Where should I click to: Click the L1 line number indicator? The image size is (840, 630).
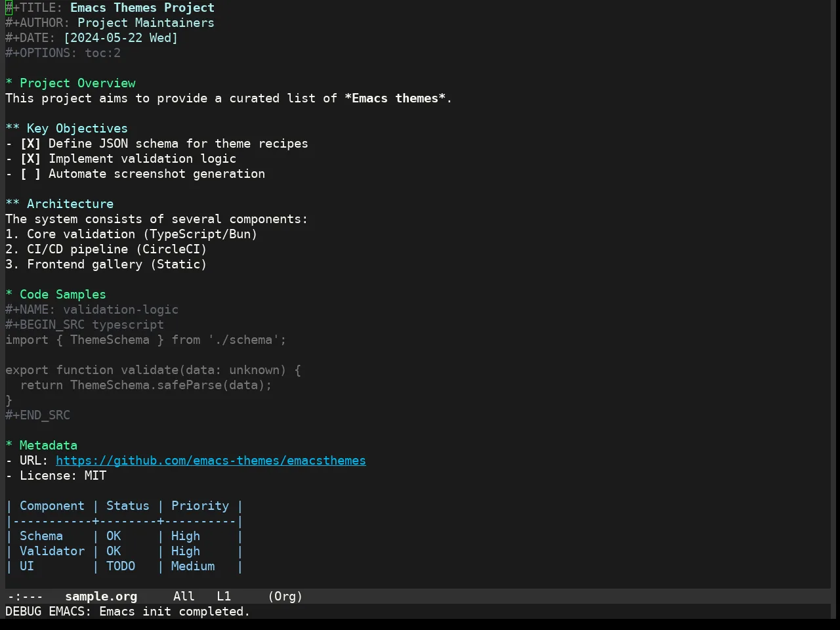[x=224, y=597]
